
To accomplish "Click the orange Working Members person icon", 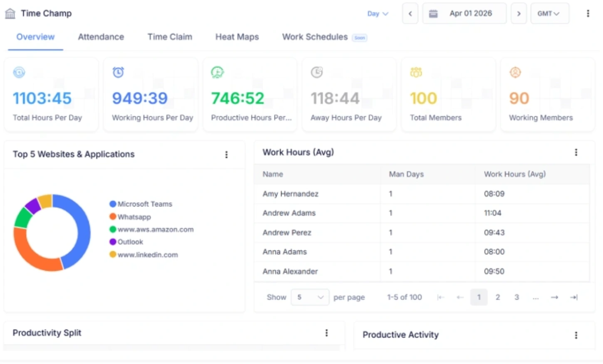I will 515,72.
